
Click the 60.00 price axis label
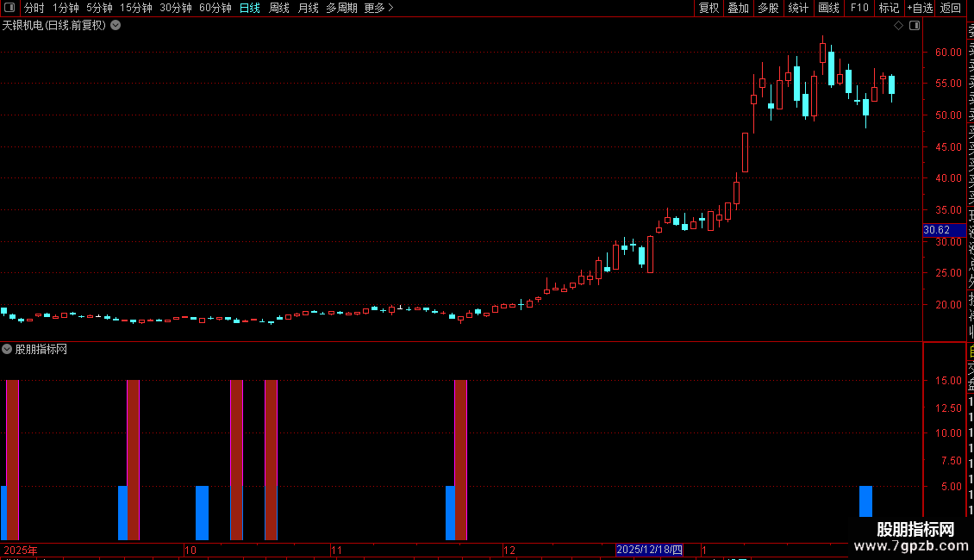(948, 53)
